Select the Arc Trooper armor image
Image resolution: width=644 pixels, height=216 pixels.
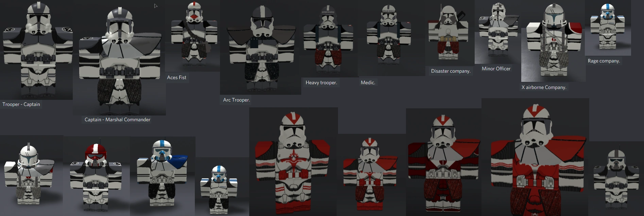(260, 48)
